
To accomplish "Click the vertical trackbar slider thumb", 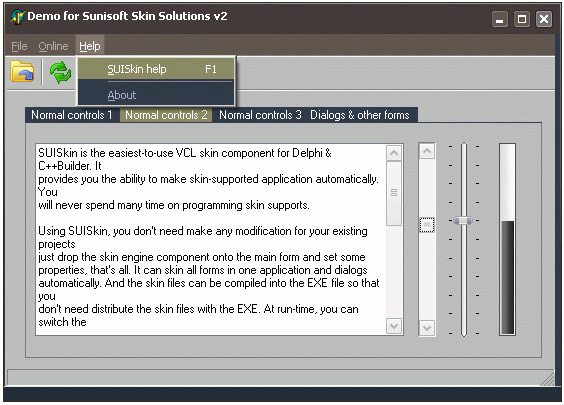I will click(x=463, y=220).
